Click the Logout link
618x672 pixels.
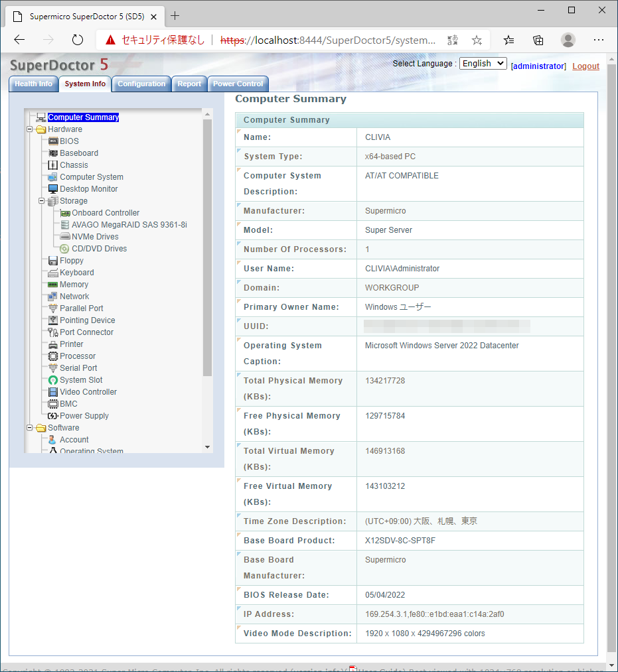(x=586, y=66)
